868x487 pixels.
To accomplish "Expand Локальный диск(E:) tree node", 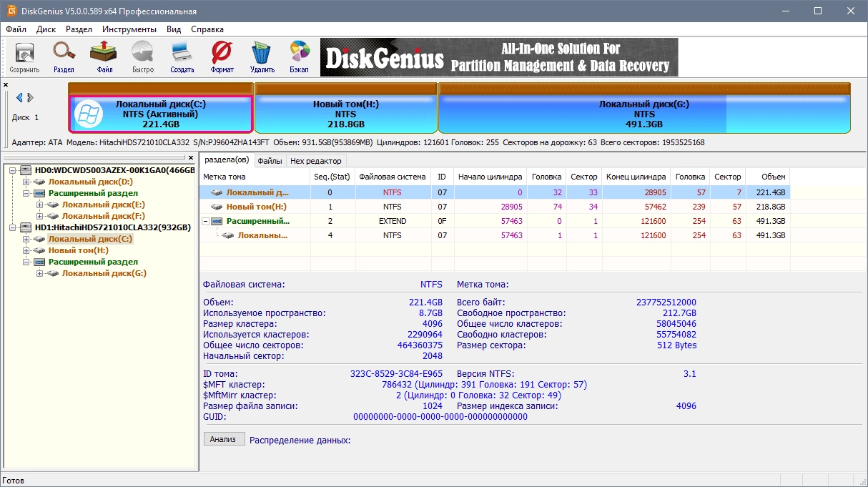I will tap(40, 205).
